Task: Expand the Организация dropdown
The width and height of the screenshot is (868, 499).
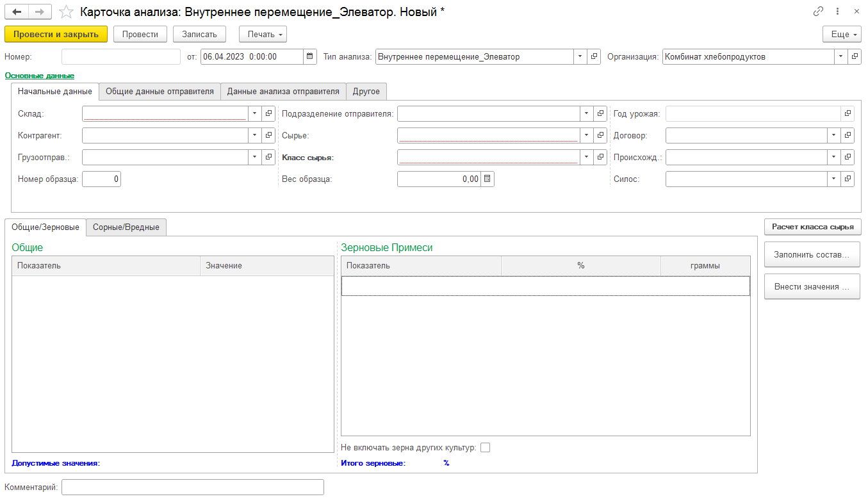Action: (840, 56)
